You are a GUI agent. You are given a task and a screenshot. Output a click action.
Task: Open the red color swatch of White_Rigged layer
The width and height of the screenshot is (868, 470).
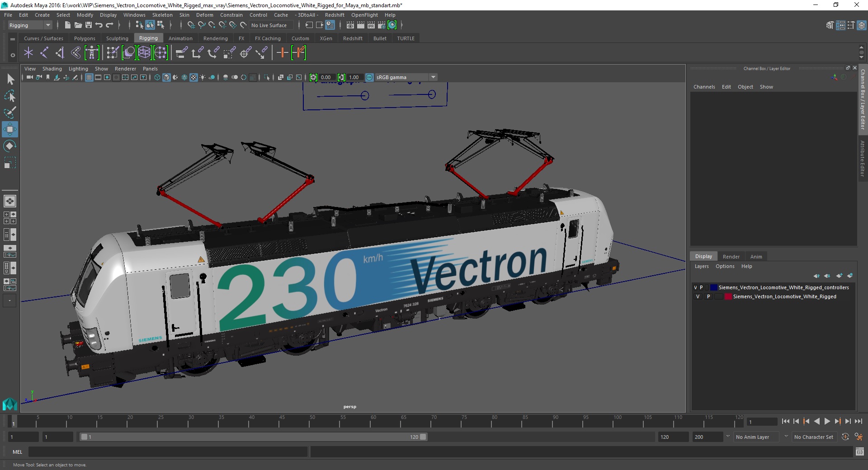pos(728,296)
